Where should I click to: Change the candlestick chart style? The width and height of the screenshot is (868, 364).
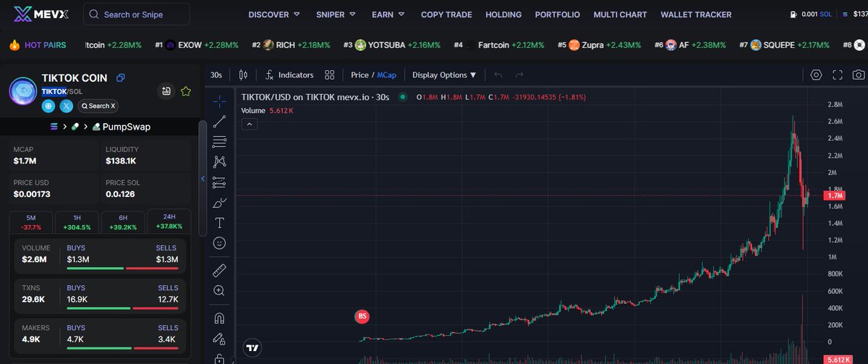pos(242,75)
